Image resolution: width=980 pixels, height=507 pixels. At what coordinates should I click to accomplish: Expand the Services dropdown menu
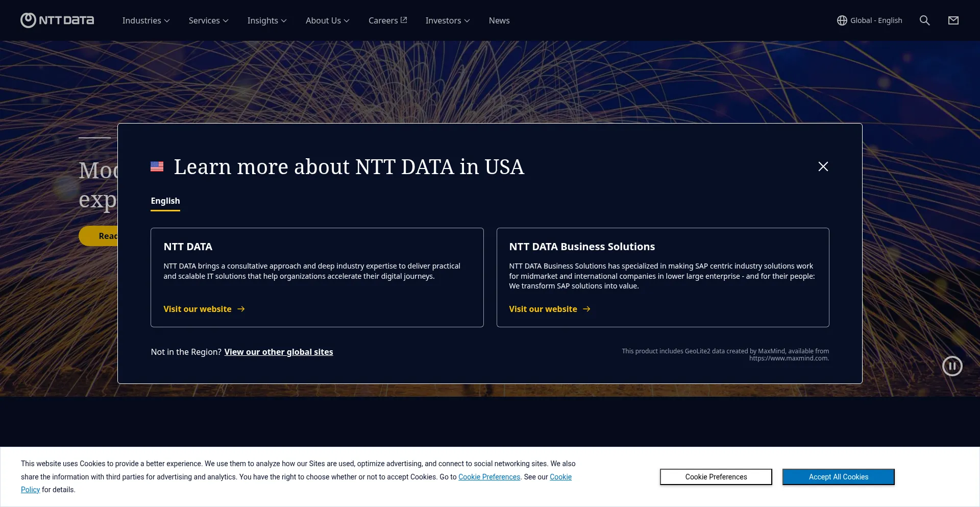coord(208,20)
